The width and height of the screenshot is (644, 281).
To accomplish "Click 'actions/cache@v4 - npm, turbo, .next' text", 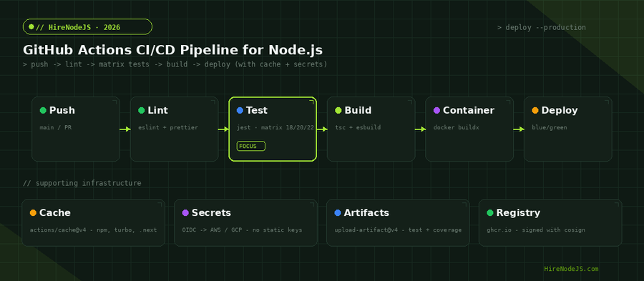I will coord(93,230).
